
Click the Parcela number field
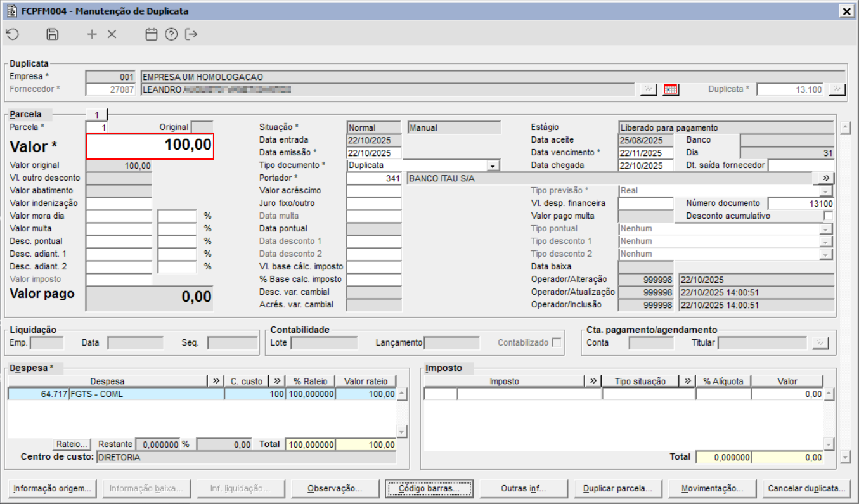[x=97, y=127]
